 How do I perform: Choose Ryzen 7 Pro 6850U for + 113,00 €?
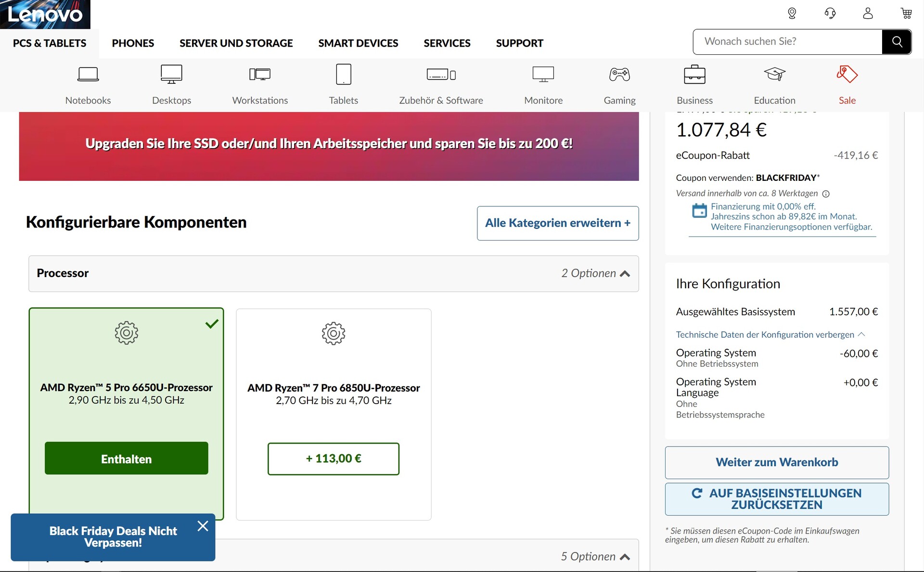pyautogui.click(x=333, y=458)
